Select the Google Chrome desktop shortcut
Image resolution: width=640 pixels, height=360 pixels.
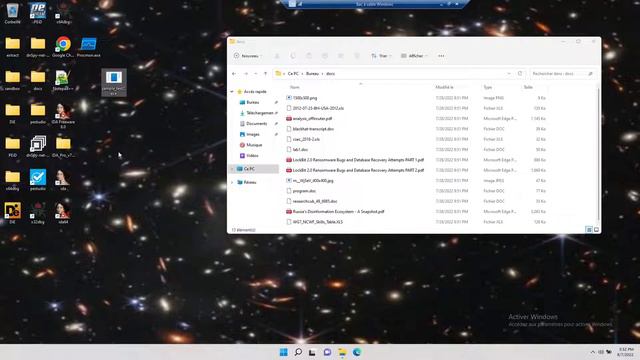pos(63,47)
